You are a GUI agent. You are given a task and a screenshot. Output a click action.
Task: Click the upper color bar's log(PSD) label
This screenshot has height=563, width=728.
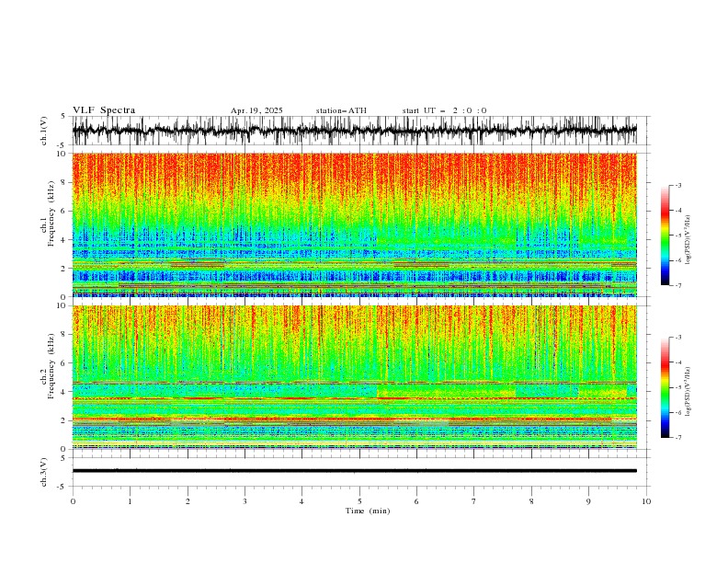688,240
